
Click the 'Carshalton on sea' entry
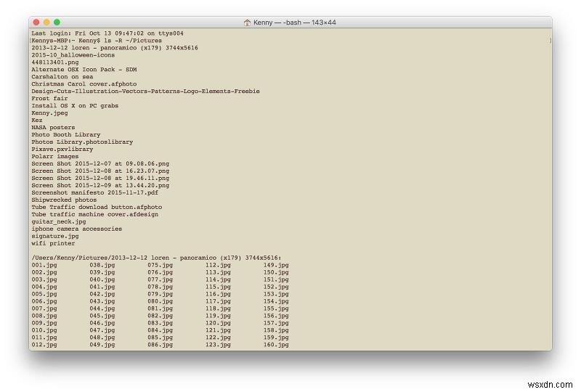tap(62, 77)
